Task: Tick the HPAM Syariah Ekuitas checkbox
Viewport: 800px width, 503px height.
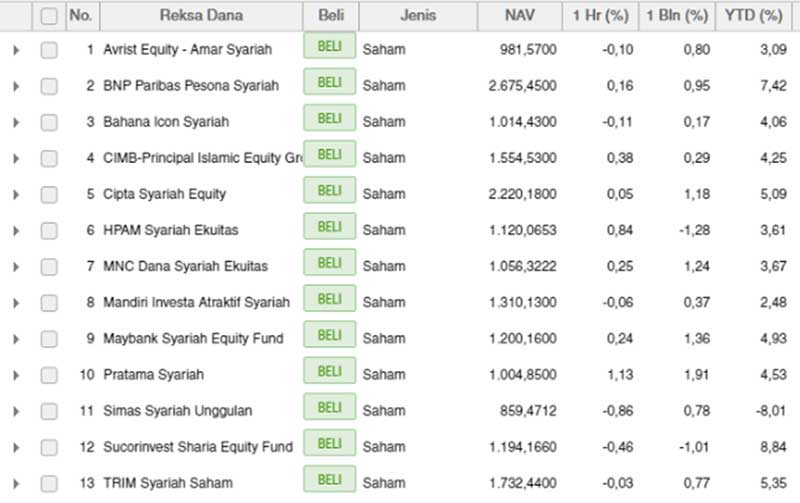Action: (49, 231)
